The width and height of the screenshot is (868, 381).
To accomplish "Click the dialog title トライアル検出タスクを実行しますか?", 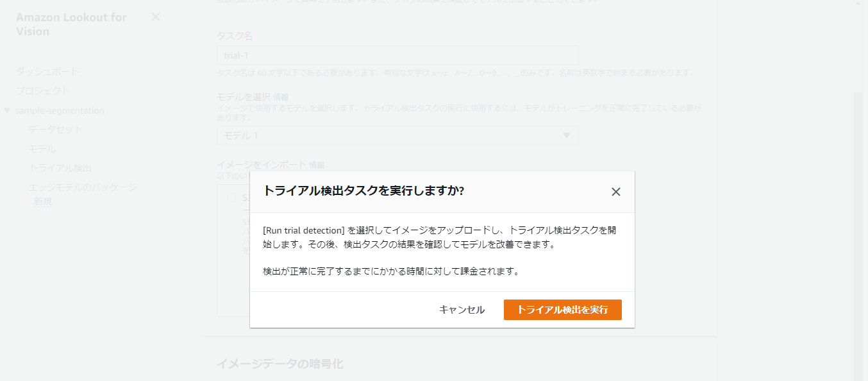I will tap(364, 191).
